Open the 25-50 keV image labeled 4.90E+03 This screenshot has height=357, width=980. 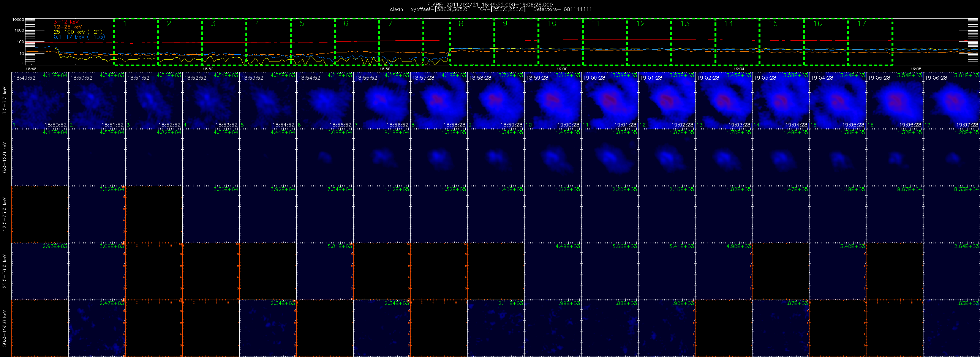pyautogui.click(x=724, y=271)
